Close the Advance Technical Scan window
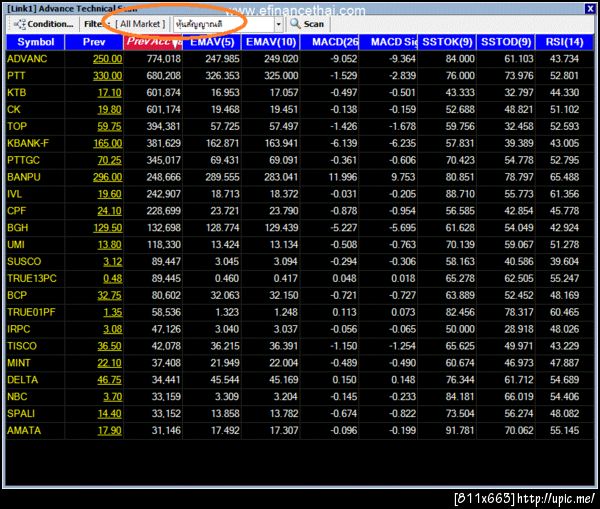The width and height of the screenshot is (600, 509). [590, 9]
